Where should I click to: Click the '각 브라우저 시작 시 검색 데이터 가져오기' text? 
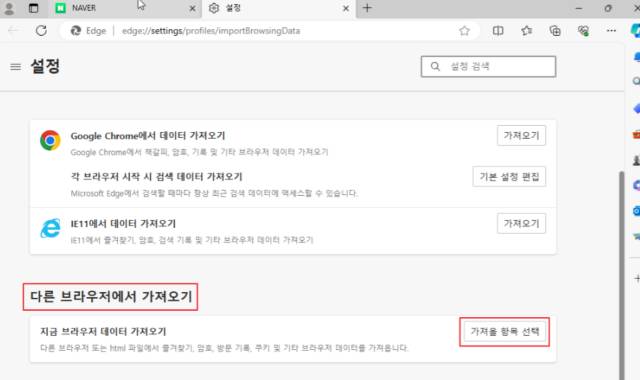157,176
